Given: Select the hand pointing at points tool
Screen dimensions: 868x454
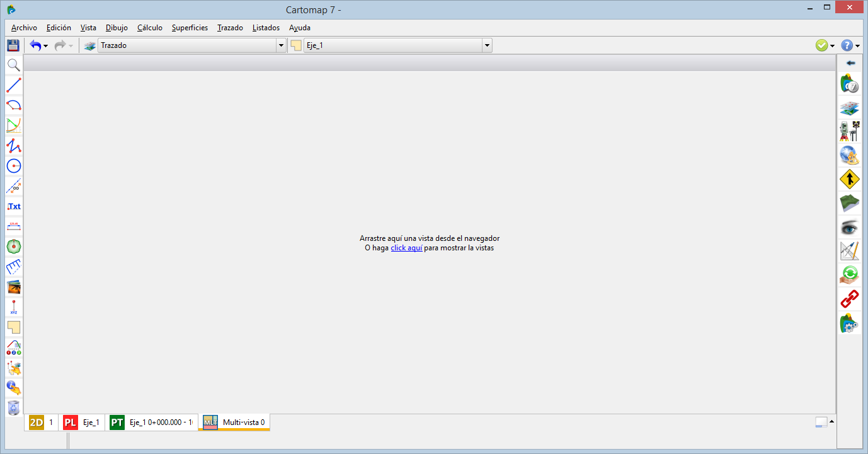Looking at the screenshot, I should click(13, 368).
